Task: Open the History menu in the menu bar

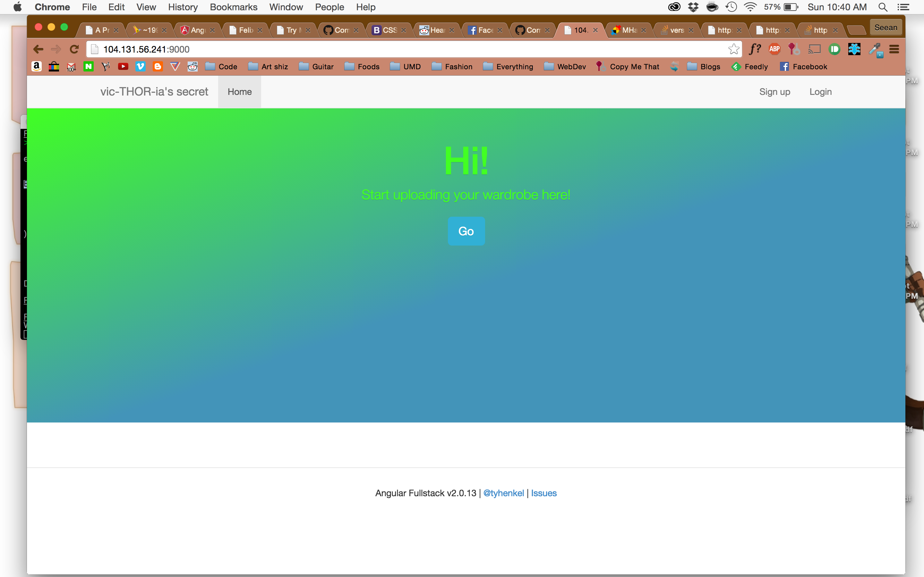Action: click(183, 7)
